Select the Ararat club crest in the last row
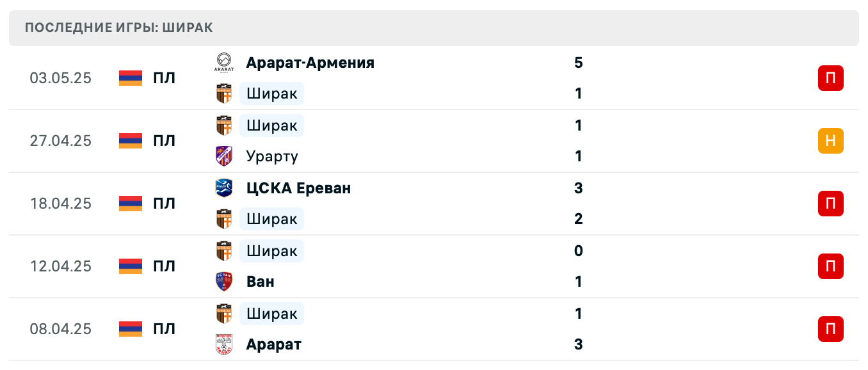Screen dimensions: 868x370 (223, 344)
